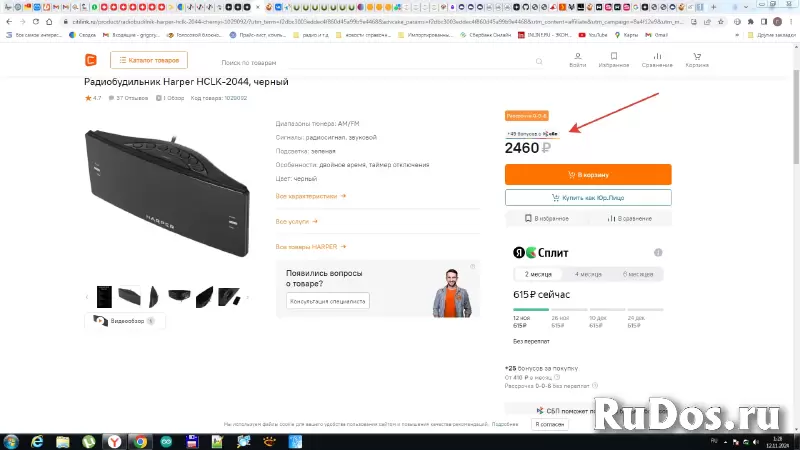Image resolution: width=800 pixels, height=450 pixels.
Task: Add product with В корзину button
Action: (x=588, y=174)
